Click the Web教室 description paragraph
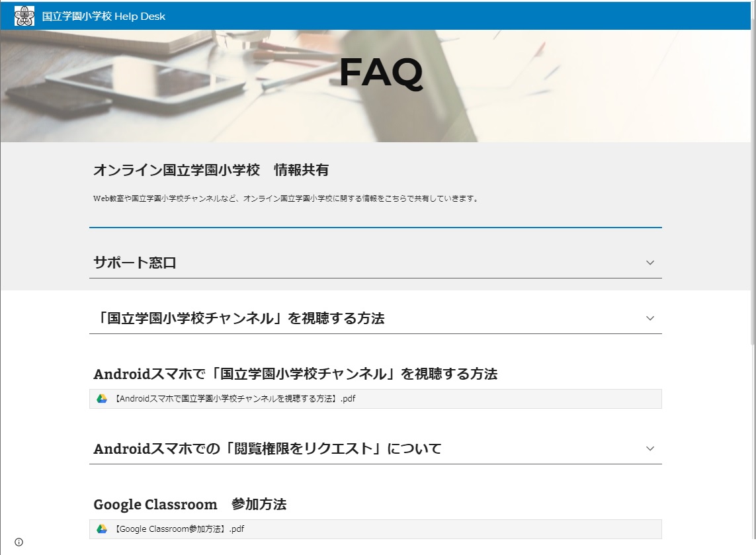This screenshot has height=555, width=756. [286, 198]
